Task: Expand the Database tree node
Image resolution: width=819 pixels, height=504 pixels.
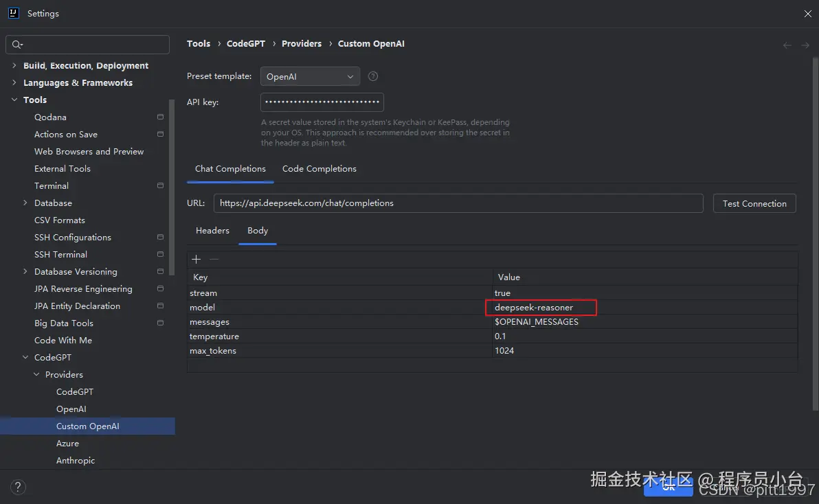Action: [x=25, y=203]
